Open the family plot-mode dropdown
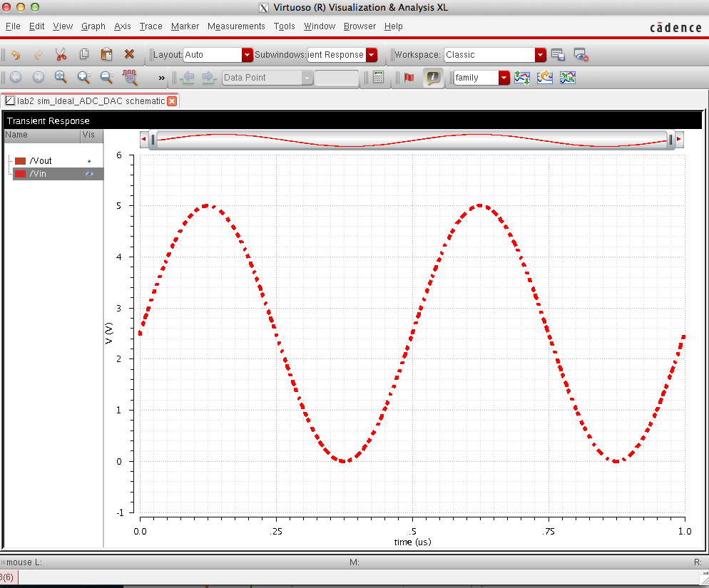 [x=504, y=78]
